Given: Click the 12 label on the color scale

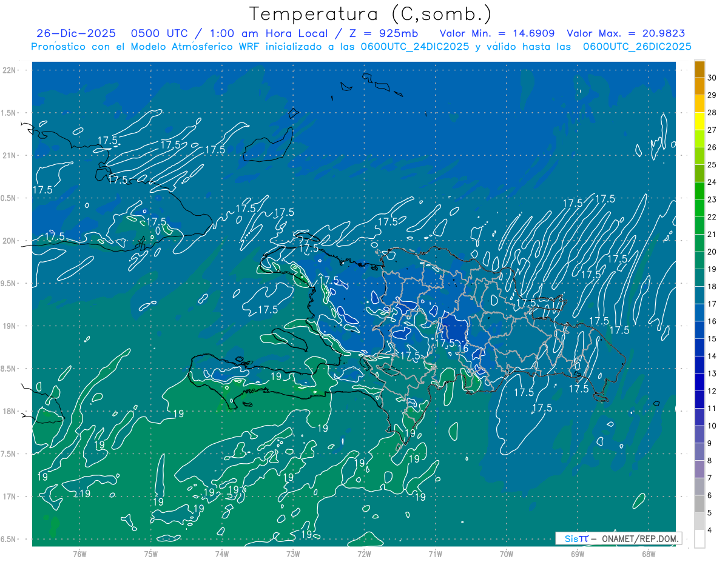Looking at the screenshot, I should point(712,391).
